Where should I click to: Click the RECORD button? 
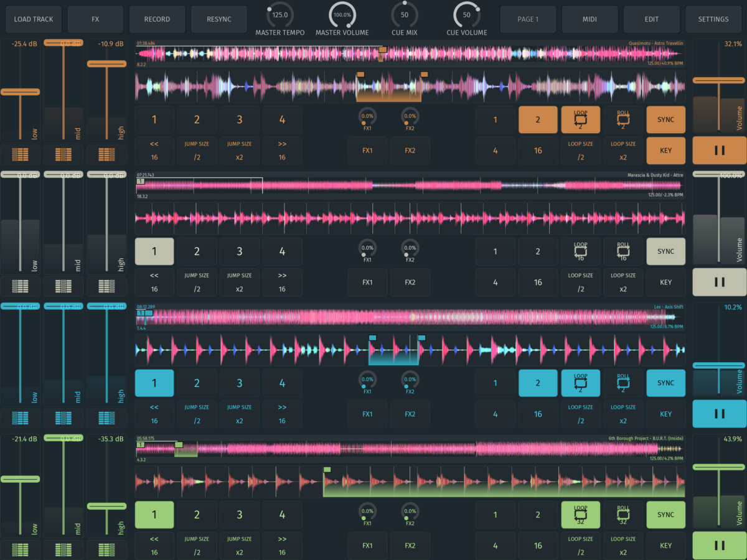[x=157, y=19]
